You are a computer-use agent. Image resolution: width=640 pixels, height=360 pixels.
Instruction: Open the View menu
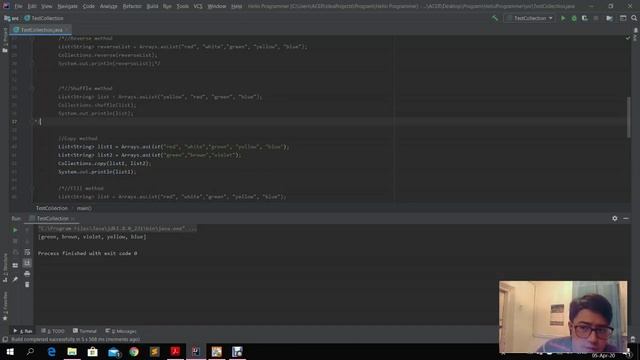tap(47, 6)
